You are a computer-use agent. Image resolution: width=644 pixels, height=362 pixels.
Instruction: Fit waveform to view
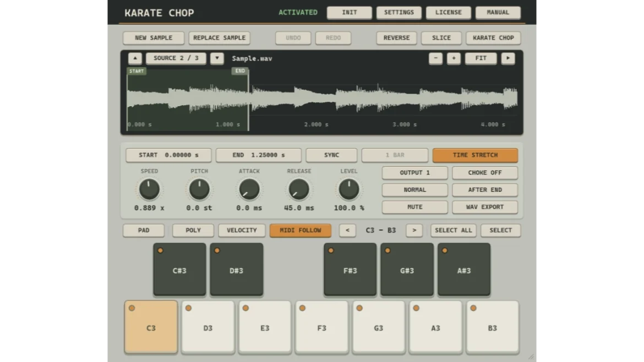[x=481, y=58]
